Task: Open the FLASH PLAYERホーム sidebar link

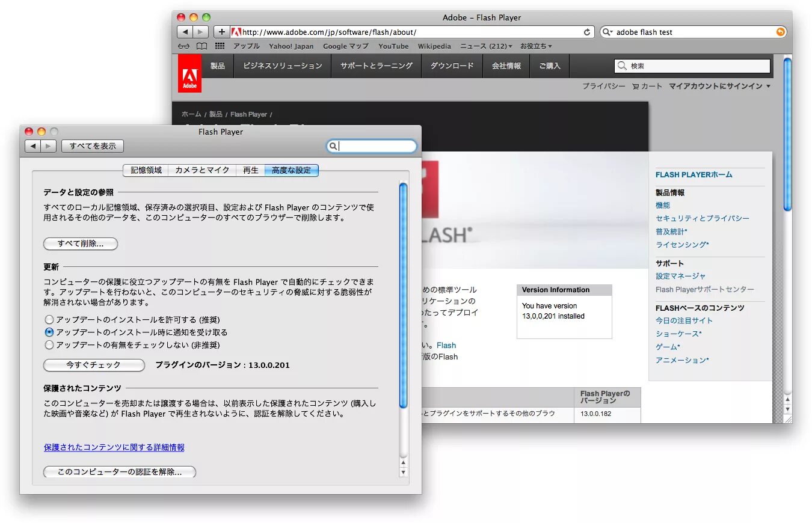Action: (x=694, y=175)
